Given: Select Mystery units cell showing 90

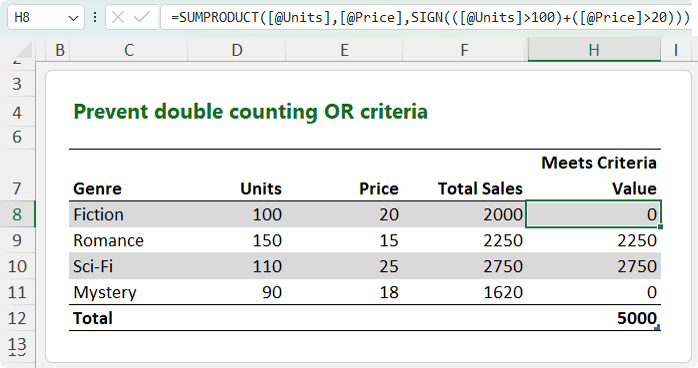Looking at the screenshot, I should point(237,292).
